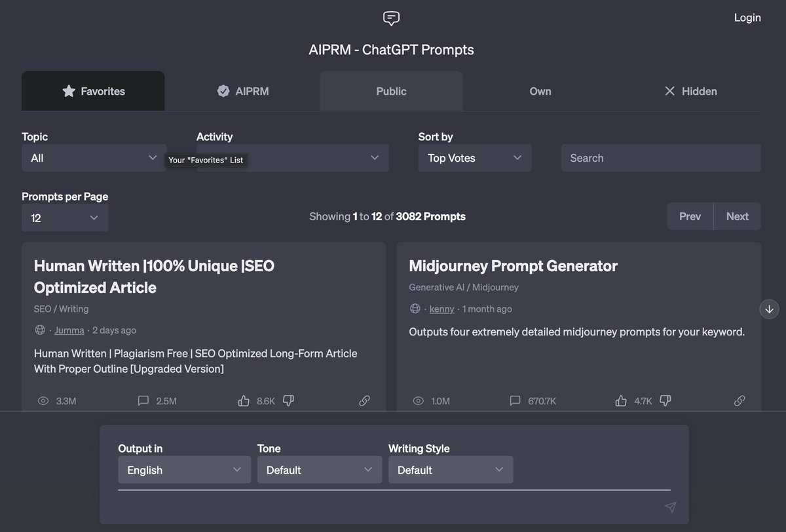The width and height of the screenshot is (786, 532).
Task: Visit author kenny's profile link
Action: (441, 309)
